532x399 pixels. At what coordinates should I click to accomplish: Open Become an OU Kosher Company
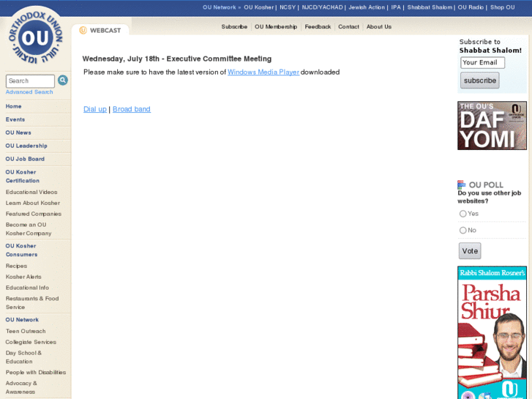[x=29, y=229]
